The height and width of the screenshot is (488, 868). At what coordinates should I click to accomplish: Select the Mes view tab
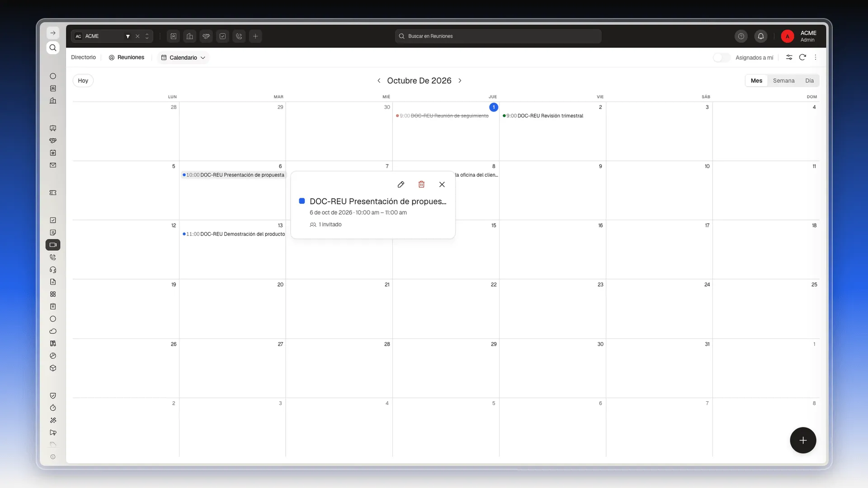(756, 80)
